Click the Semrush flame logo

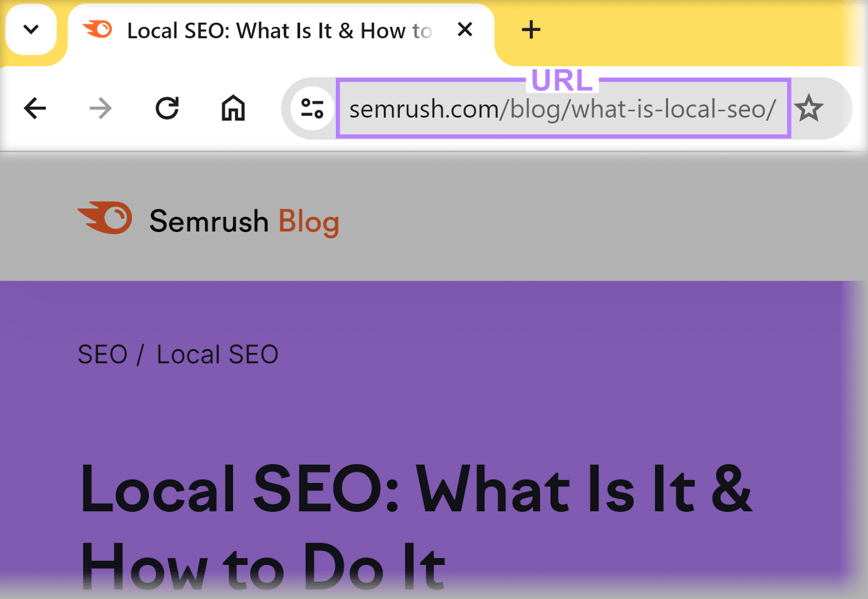[105, 218]
